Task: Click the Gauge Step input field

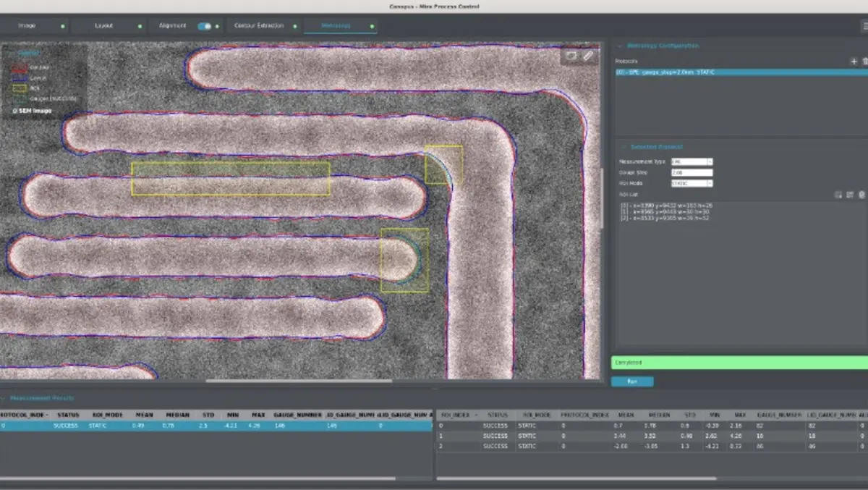Action: point(692,172)
